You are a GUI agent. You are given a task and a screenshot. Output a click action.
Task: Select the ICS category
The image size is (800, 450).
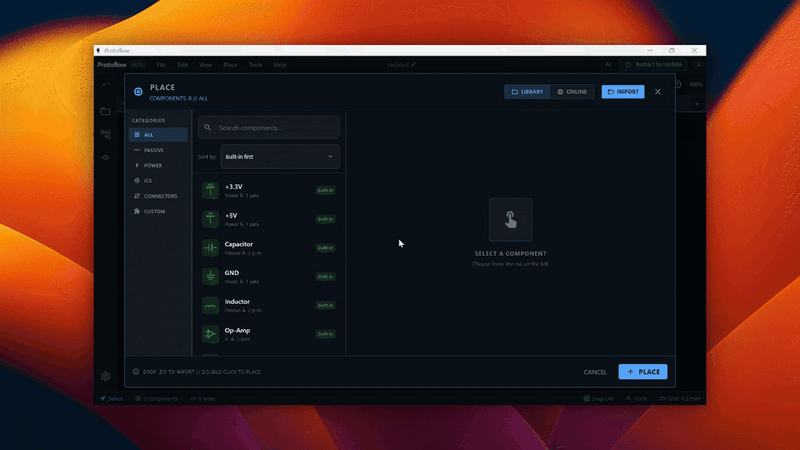(x=158, y=181)
